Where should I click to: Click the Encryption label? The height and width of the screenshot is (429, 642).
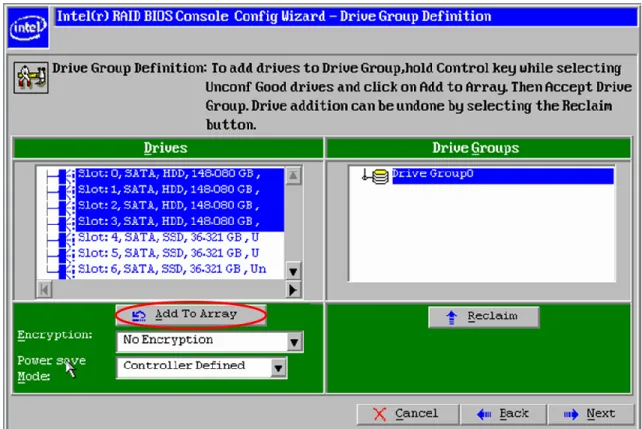click(54, 335)
